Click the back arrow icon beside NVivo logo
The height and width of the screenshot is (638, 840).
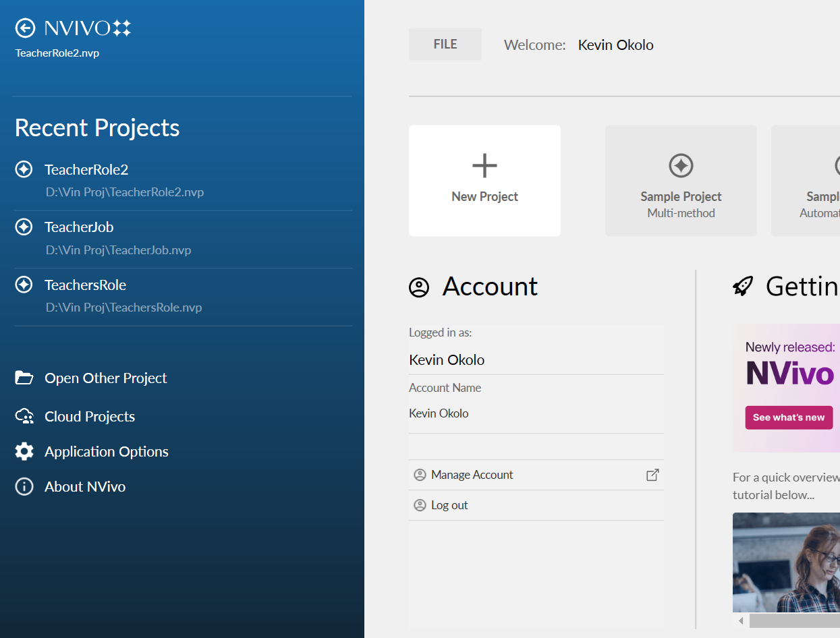(x=25, y=28)
